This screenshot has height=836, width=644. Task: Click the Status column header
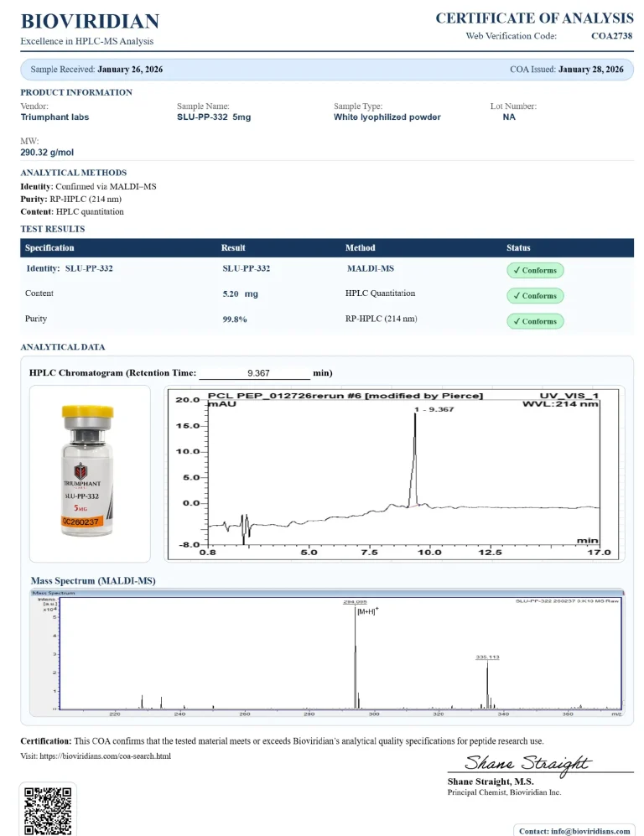518,248
